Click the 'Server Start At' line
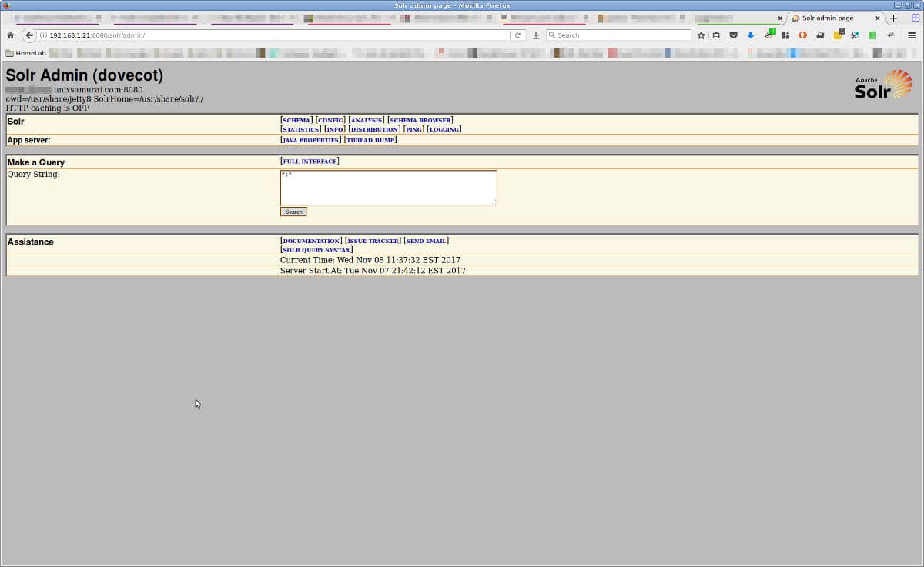This screenshot has height=567, width=924. click(373, 271)
